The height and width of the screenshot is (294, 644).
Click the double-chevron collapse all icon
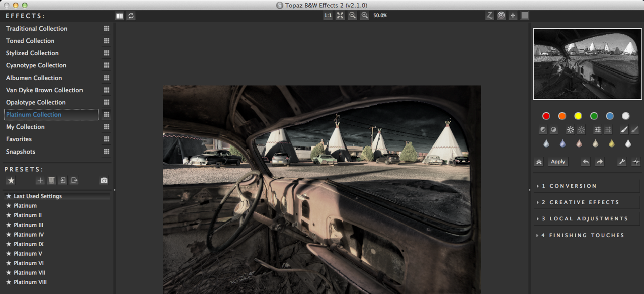point(539,162)
